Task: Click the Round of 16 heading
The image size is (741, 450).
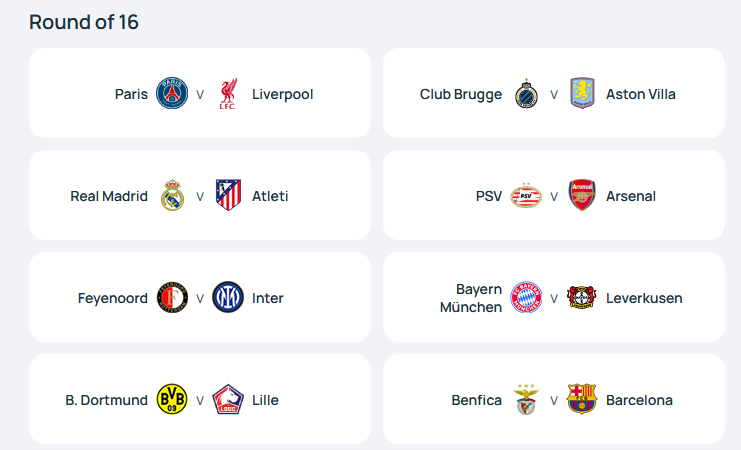Action: 84,22
